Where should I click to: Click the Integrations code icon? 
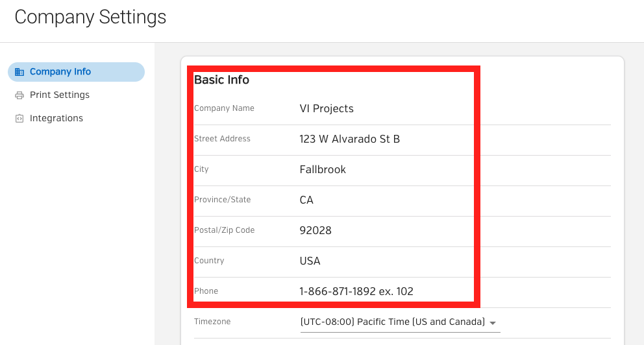tap(19, 119)
